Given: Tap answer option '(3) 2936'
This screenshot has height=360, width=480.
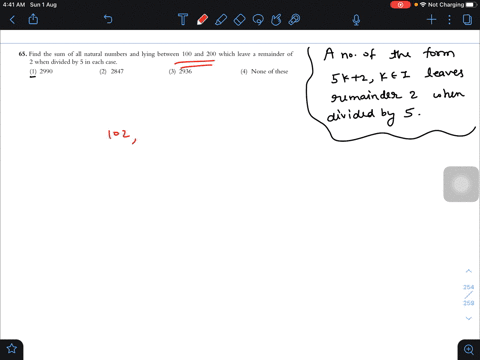Looking at the screenshot, I should click(x=180, y=71).
